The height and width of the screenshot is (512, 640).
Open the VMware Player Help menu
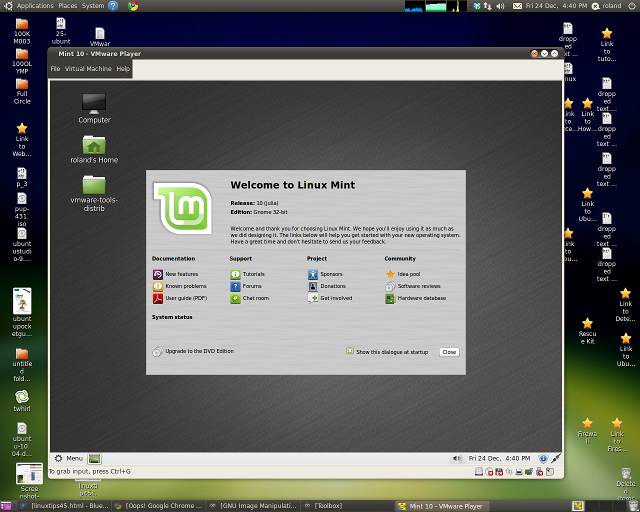[123, 69]
